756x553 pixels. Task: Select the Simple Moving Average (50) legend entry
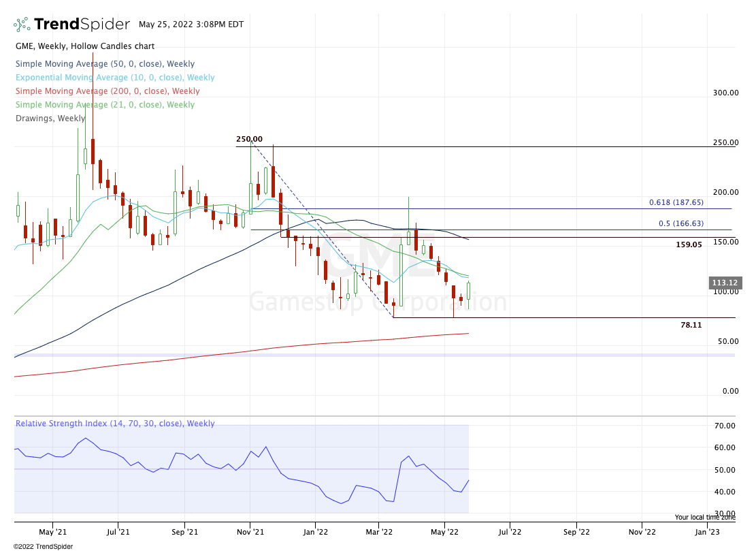click(105, 64)
